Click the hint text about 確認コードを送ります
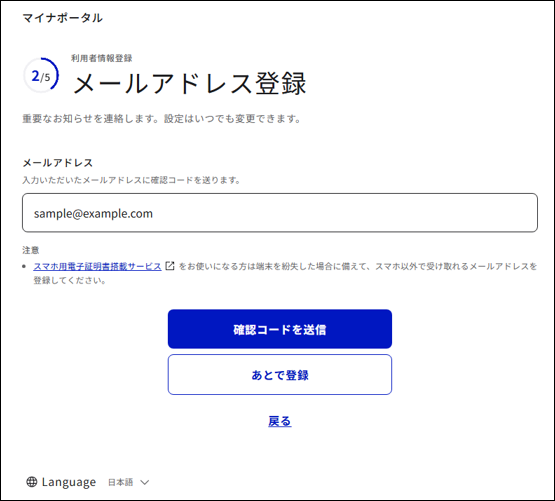This screenshot has width=555, height=501. pos(131,180)
